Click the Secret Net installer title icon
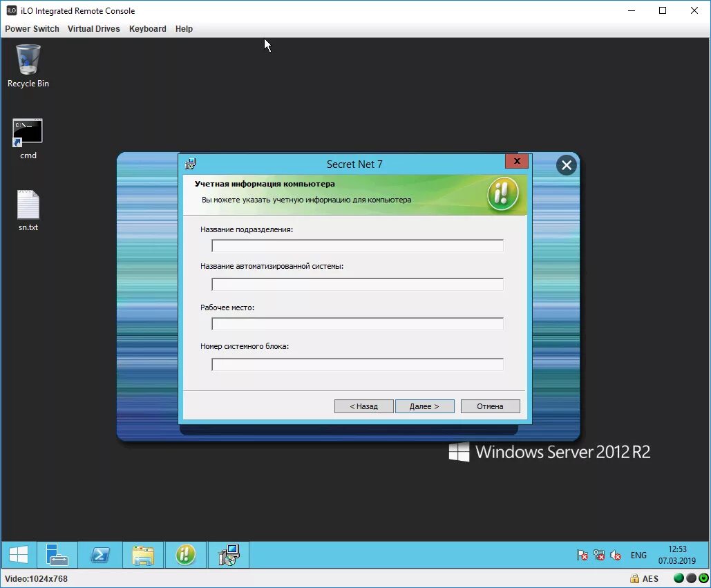The width and height of the screenshot is (711, 588). pos(191,164)
